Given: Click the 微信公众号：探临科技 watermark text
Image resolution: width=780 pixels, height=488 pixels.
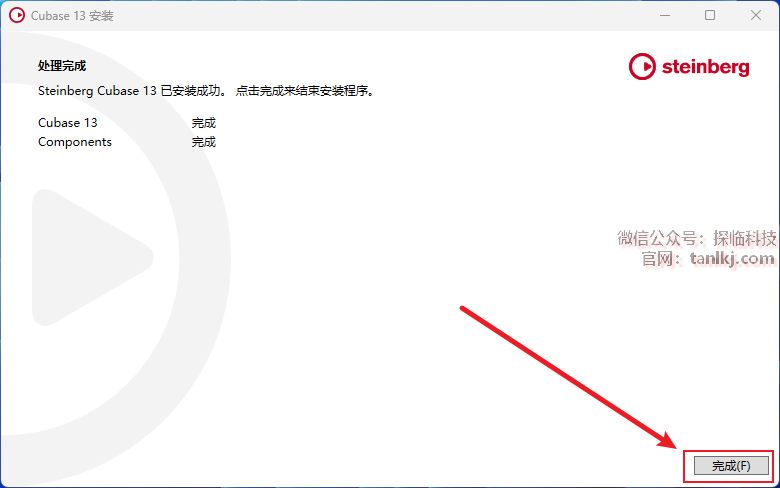Looking at the screenshot, I should coord(696,238).
